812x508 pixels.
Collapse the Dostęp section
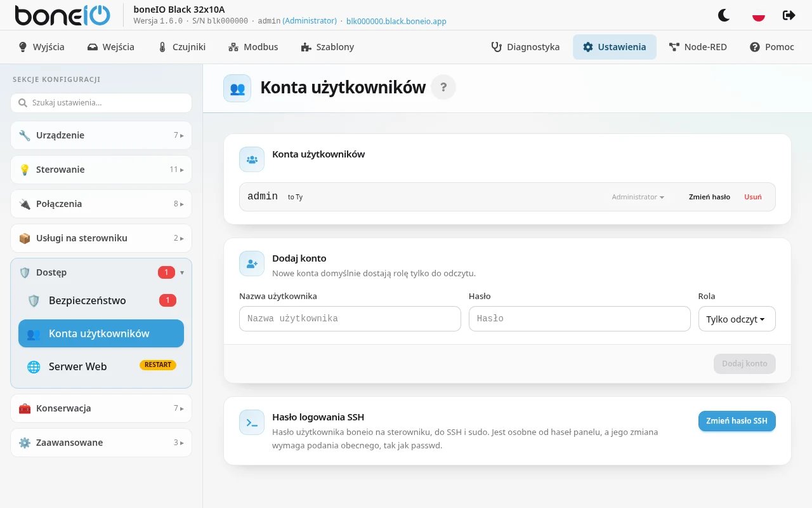[101, 272]
